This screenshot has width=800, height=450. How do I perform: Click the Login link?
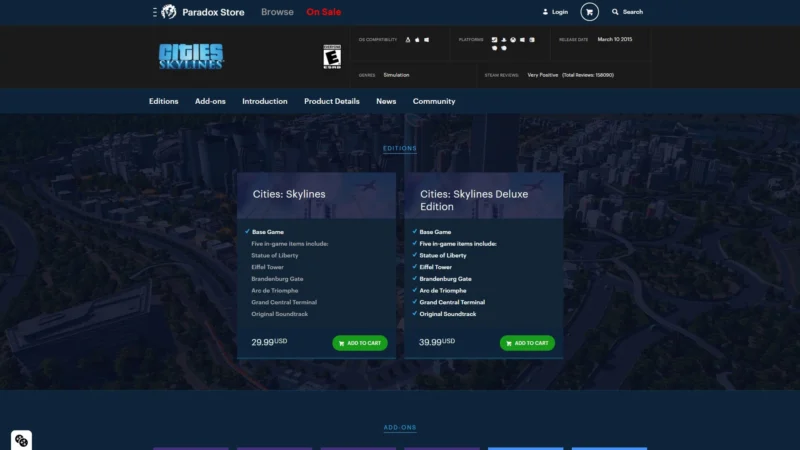click(560, 12)
